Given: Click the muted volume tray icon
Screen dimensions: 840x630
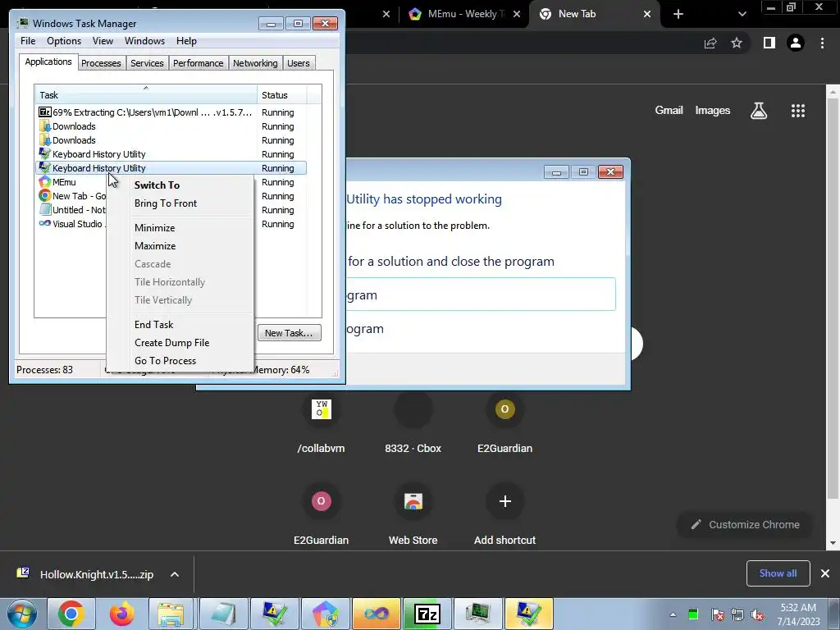Looking at the screenshot, I should 757,614.
